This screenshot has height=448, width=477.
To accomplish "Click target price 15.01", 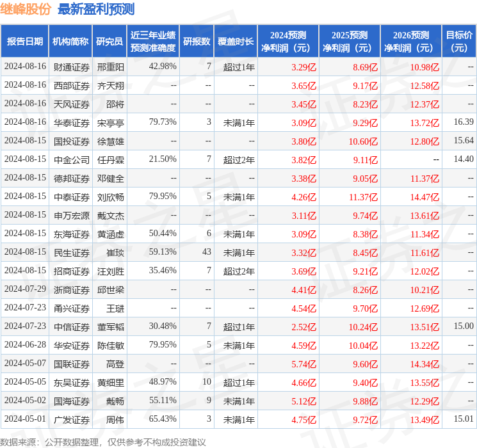I will pyautogui.click(x=464, y=419).
